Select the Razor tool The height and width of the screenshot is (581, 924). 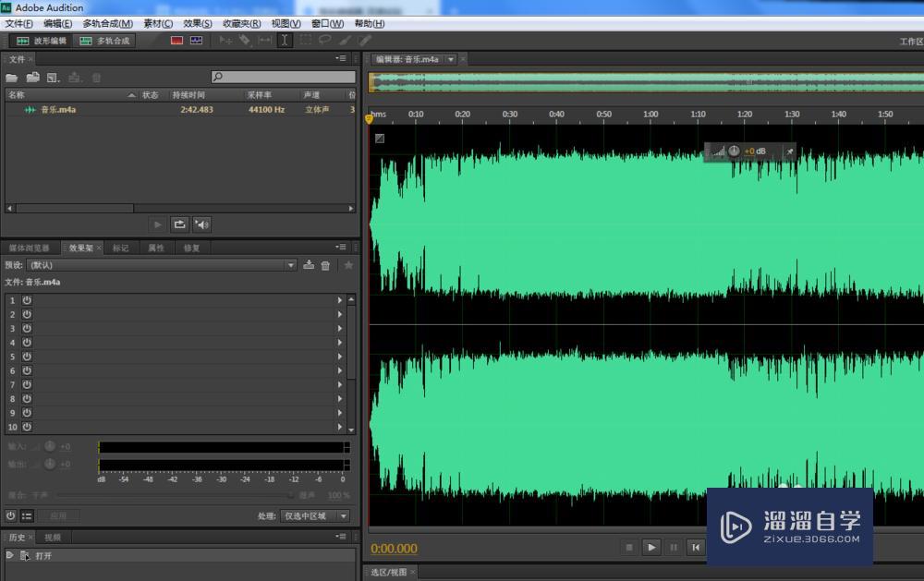point(245,41)
